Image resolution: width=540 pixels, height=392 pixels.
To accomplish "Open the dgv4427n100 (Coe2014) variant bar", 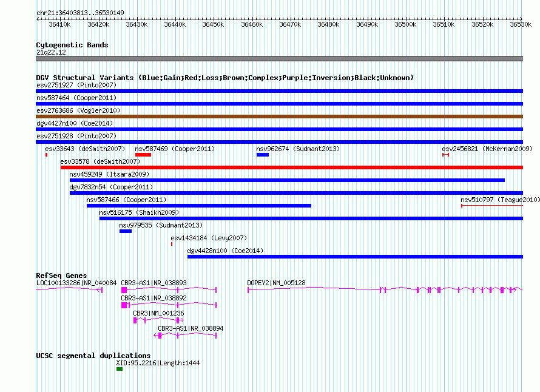I will [279, 129].
